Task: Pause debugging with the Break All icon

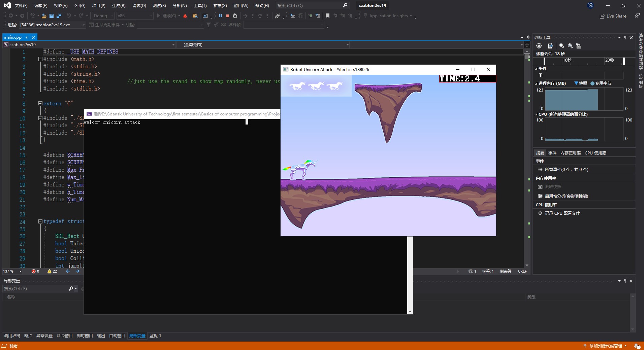Action: point(220,16)
